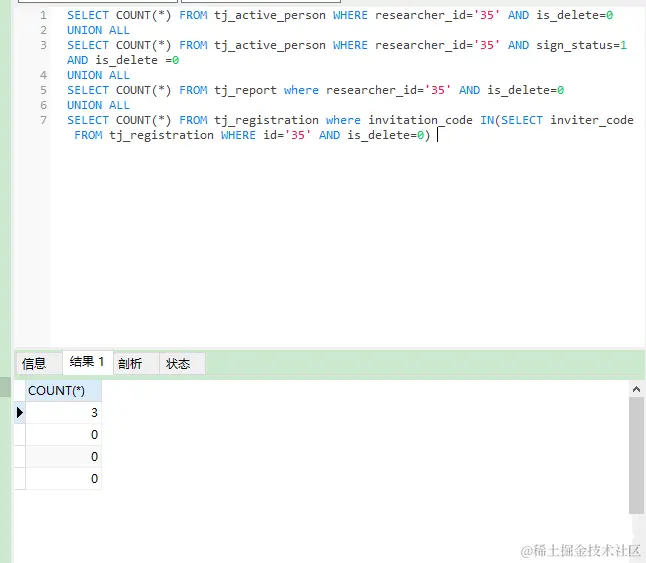Click line number 3 in the gutter
646x563 pixels.
43,45
